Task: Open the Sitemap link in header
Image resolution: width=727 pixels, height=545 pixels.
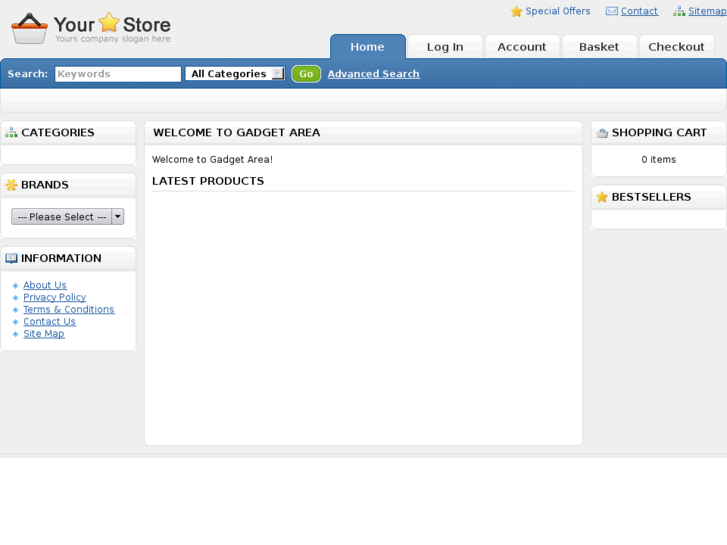Action: click(x=708, y=11)
